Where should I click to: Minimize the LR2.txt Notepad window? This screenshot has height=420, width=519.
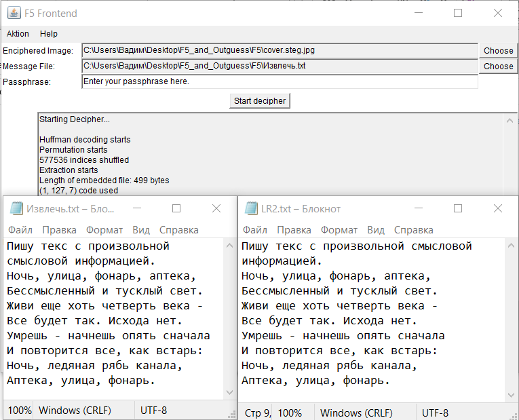419,208
